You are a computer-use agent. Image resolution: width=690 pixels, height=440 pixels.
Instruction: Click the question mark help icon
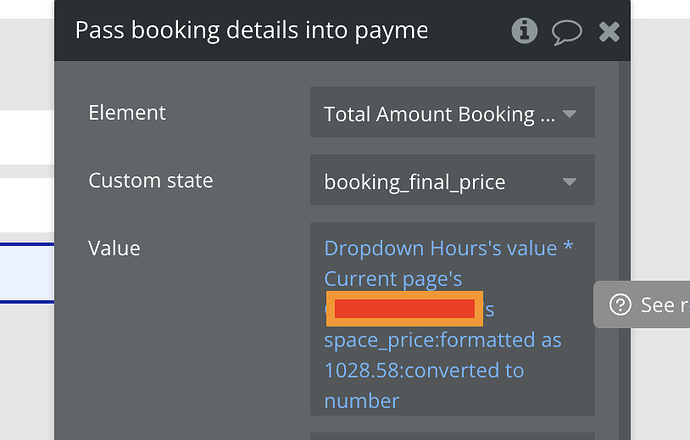click(x=620, y=304)
